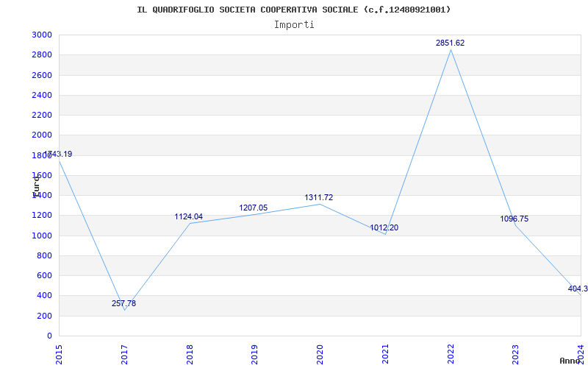Click the y-axis tick 200
Screen dimensions: 588x368
pyautogui.click(x=45, y=316)
